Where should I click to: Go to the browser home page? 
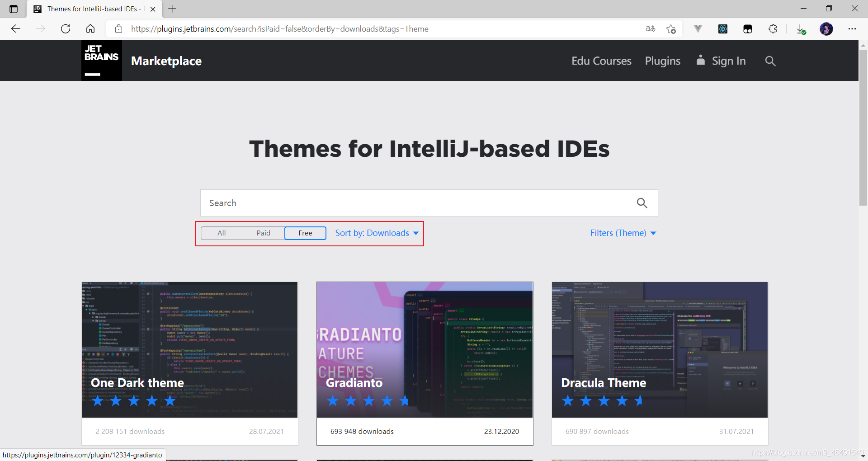click(90, 29)
